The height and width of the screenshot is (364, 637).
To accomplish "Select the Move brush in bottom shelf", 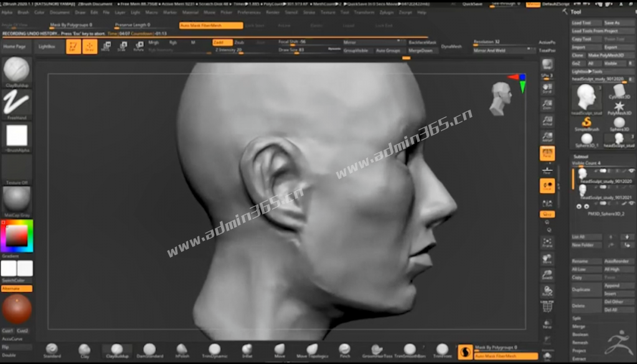I will click(x=280, y=350).
